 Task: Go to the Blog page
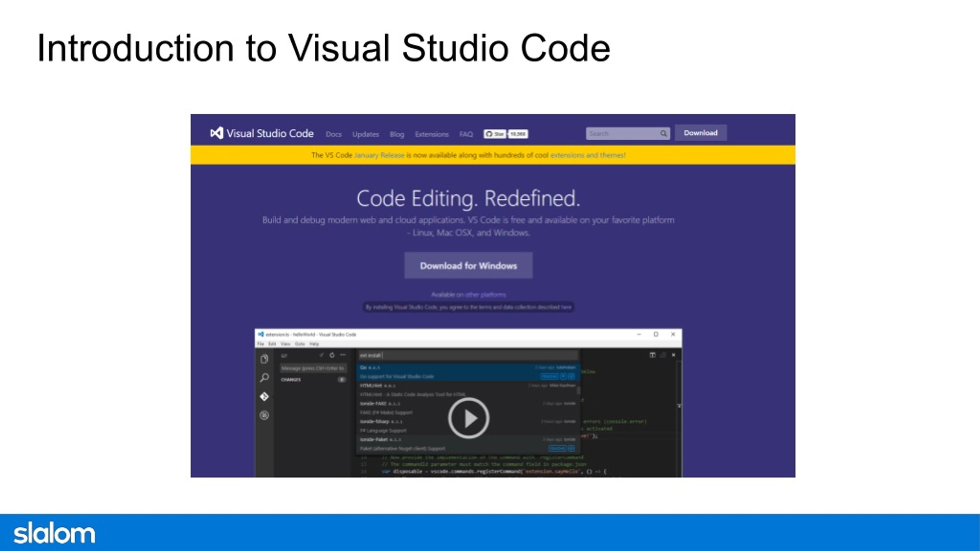(x=397, y=134)
